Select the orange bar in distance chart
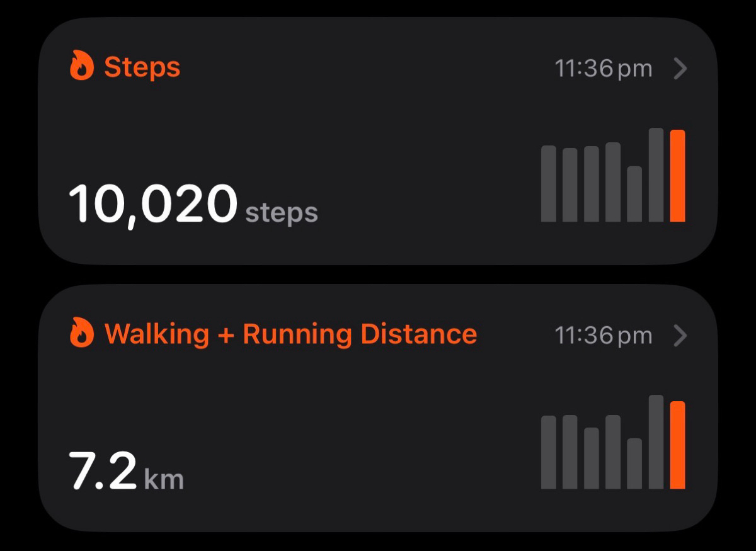 point(678,445)
